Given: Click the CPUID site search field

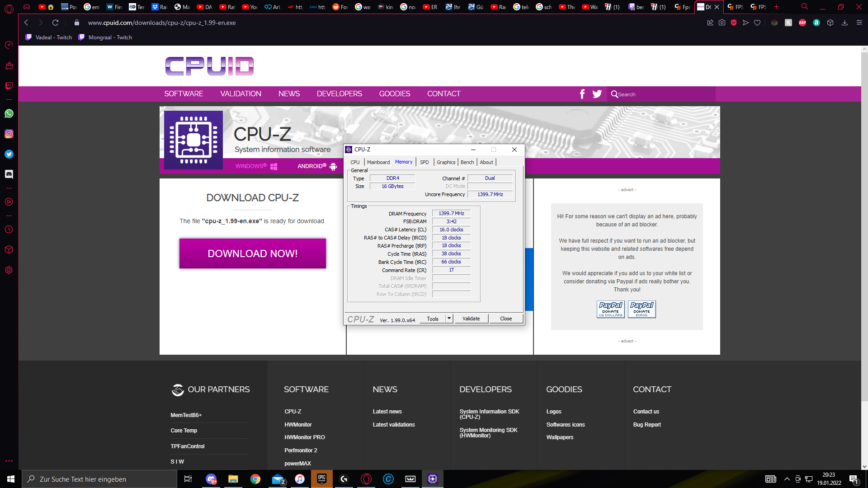Looking at the screenshot, I should [x=665, y=94].
